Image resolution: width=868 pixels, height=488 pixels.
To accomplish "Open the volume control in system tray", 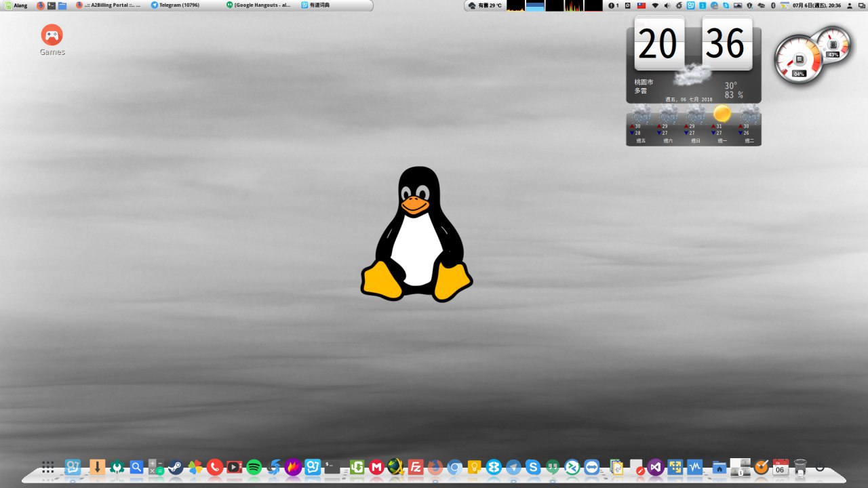I will tap(667, 5).
